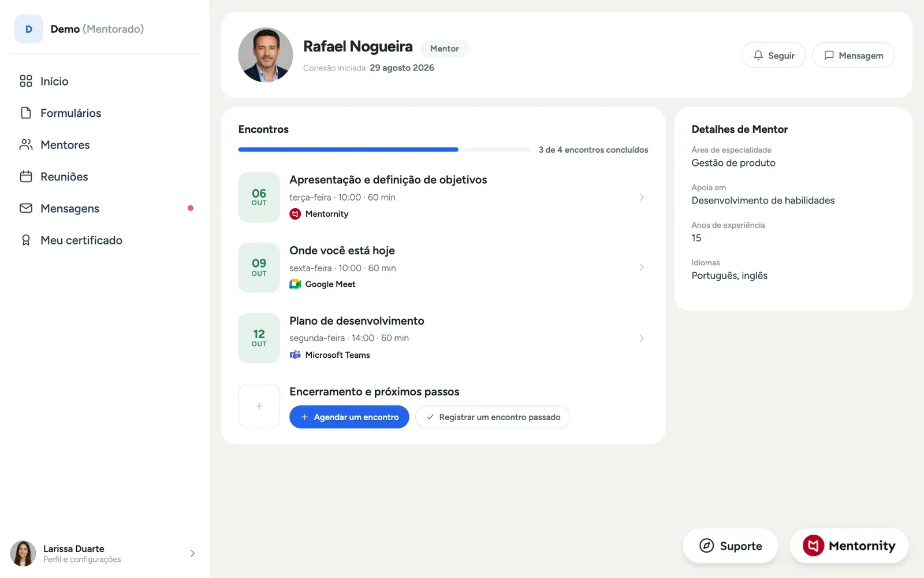This screenshot has height=578, width=924.
Task: Click the encontros progress bar
Action: coord(385,150)
